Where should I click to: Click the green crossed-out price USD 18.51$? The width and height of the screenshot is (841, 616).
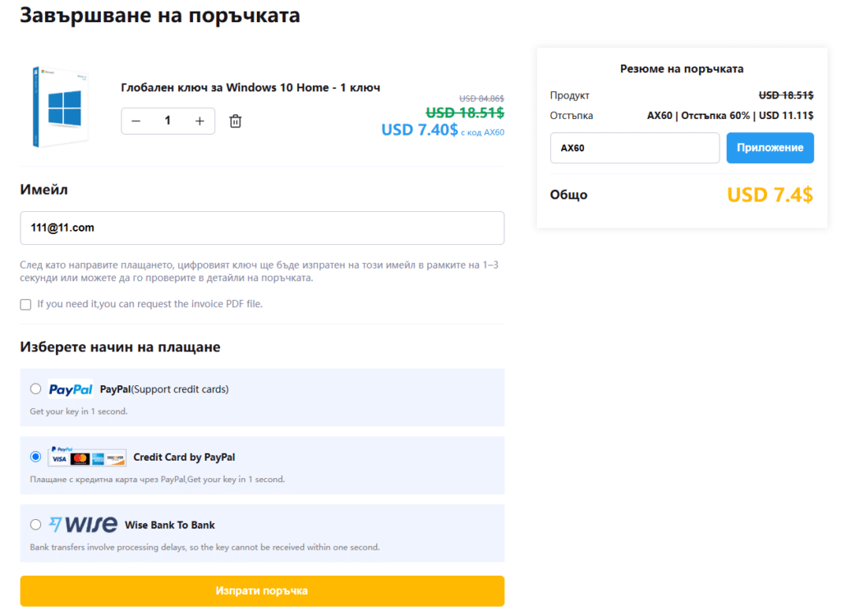point(465,113)
